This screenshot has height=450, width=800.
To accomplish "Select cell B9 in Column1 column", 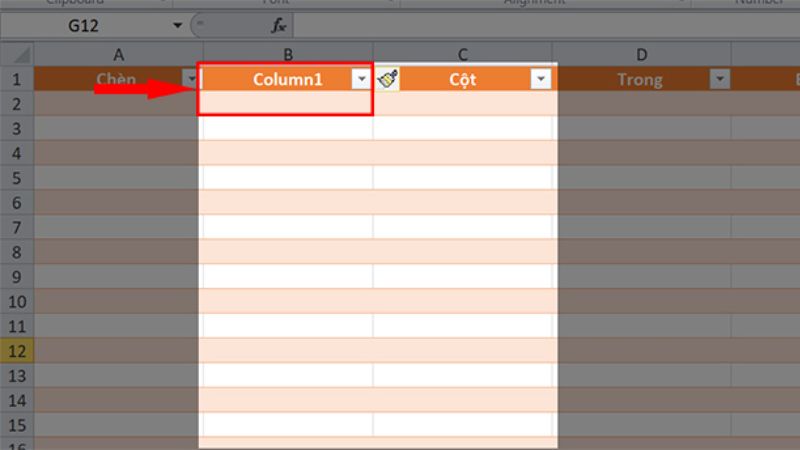I will 288,277.
